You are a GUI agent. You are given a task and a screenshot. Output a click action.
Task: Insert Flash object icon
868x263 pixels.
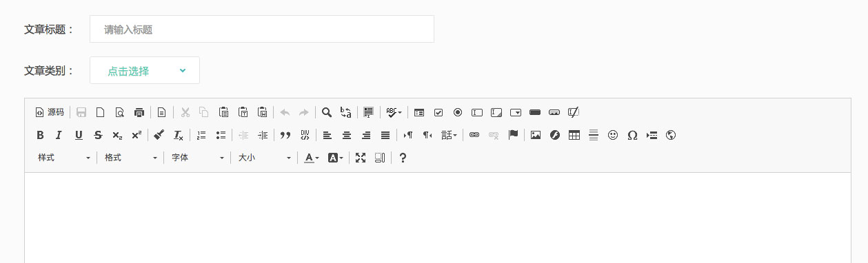[x=554, y=135]
